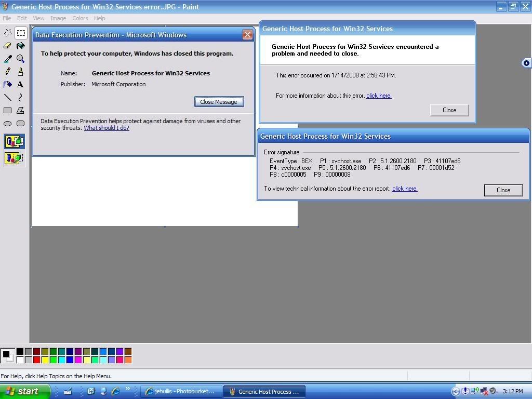532x399 pixels.
Task: Open the Image menu
Action: tap(58, 18)
